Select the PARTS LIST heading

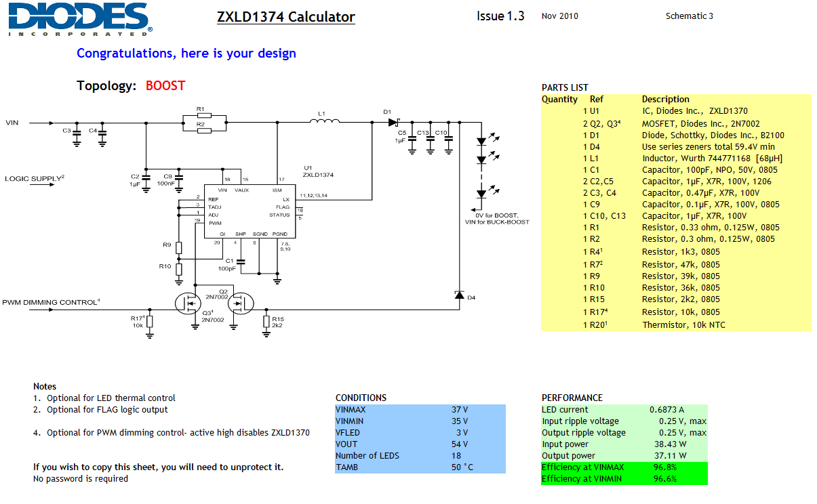(x=565, y=87)
